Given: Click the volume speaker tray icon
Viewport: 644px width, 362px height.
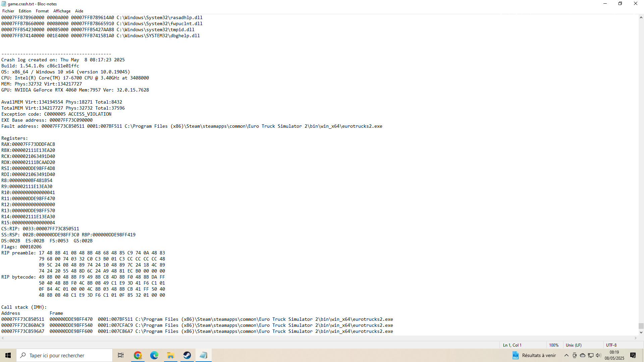Looking at the screenshot, I should [x=598, y=355].
